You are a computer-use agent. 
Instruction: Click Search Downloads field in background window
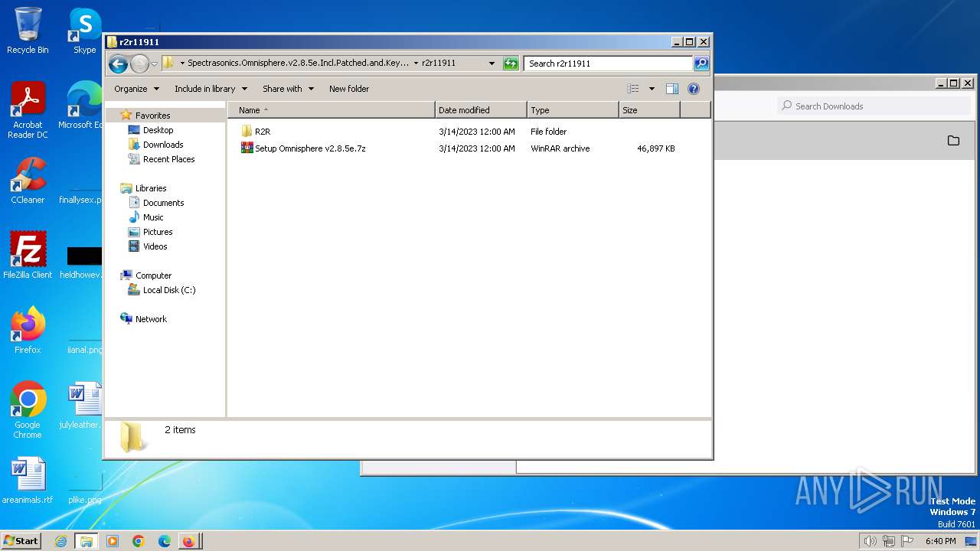(874, 106)
